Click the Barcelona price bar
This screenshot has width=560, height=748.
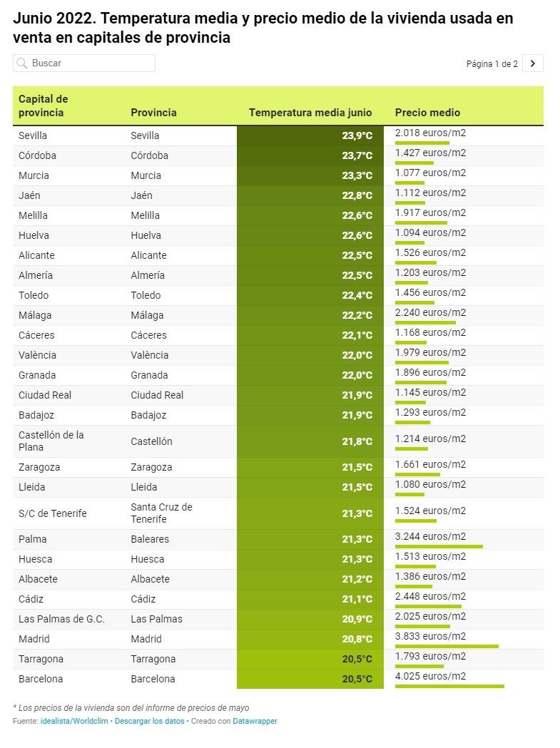(x=449, y=686)
